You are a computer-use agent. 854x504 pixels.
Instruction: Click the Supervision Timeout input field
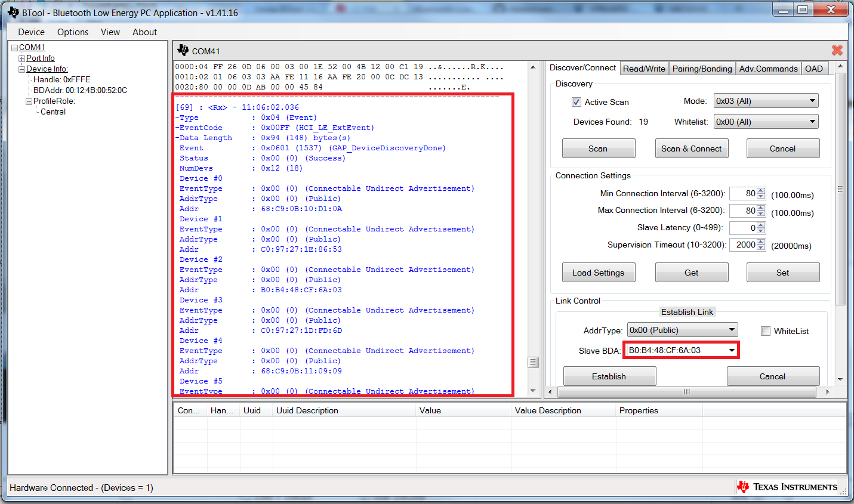click(744, 244)
